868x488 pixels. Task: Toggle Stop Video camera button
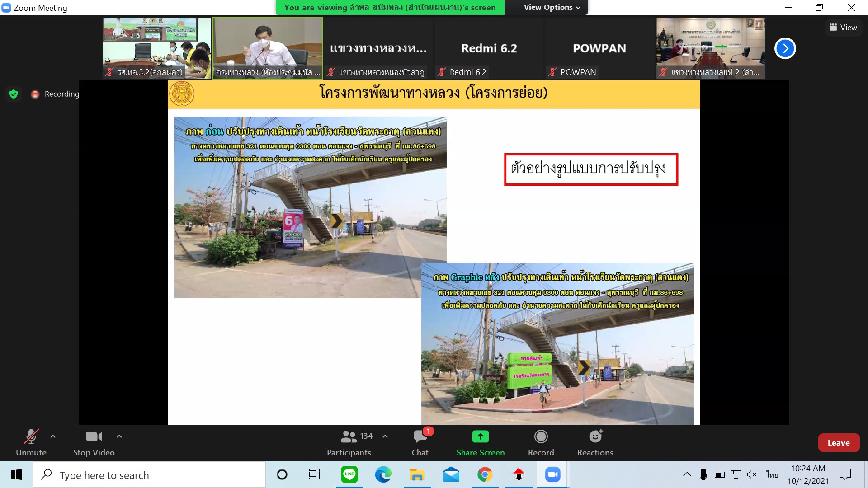click(94, 437)
